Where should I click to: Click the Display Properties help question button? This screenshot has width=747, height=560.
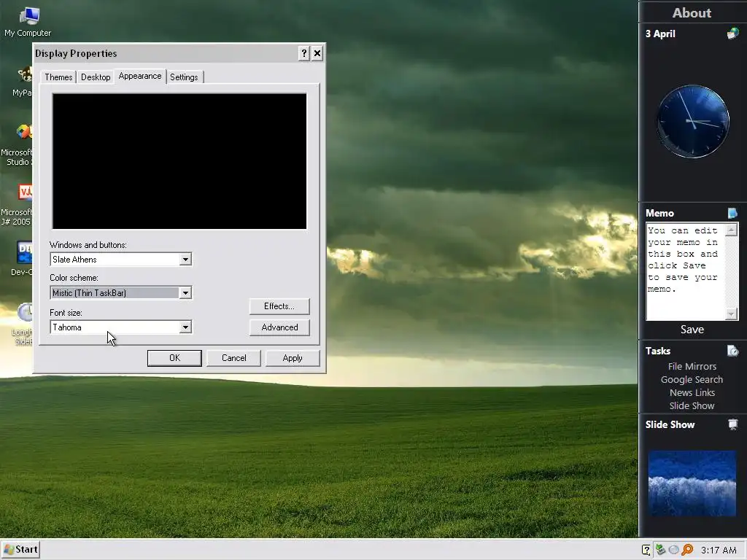tap(304, 53)
